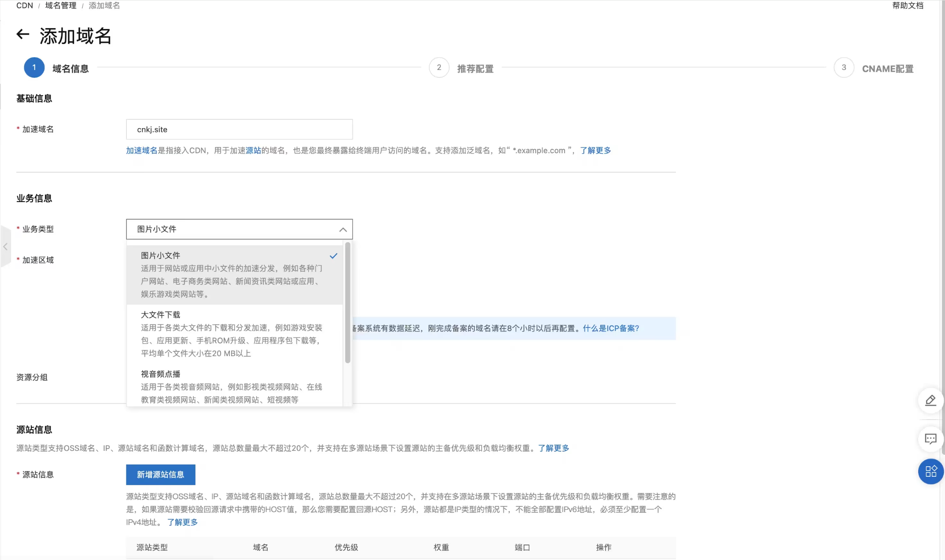This screenshot has height=560, width=945.
Task: Open the blue quick-tools grid icon
Action: click(x=930, y=472)
